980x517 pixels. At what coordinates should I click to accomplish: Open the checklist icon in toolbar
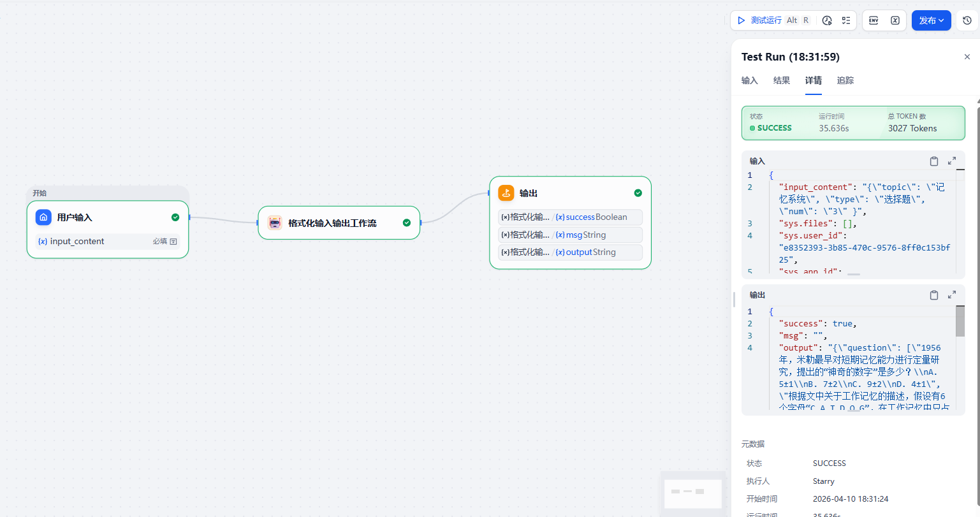coord(846,20)
